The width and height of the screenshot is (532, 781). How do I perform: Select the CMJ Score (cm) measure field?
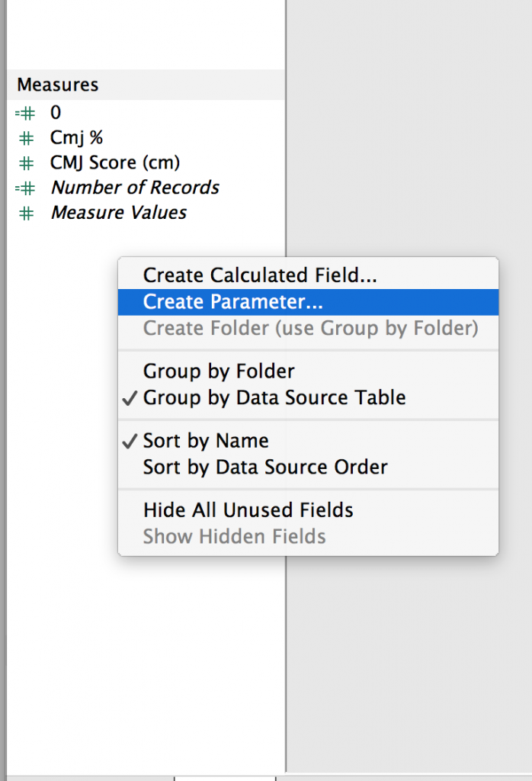[115, 162]
